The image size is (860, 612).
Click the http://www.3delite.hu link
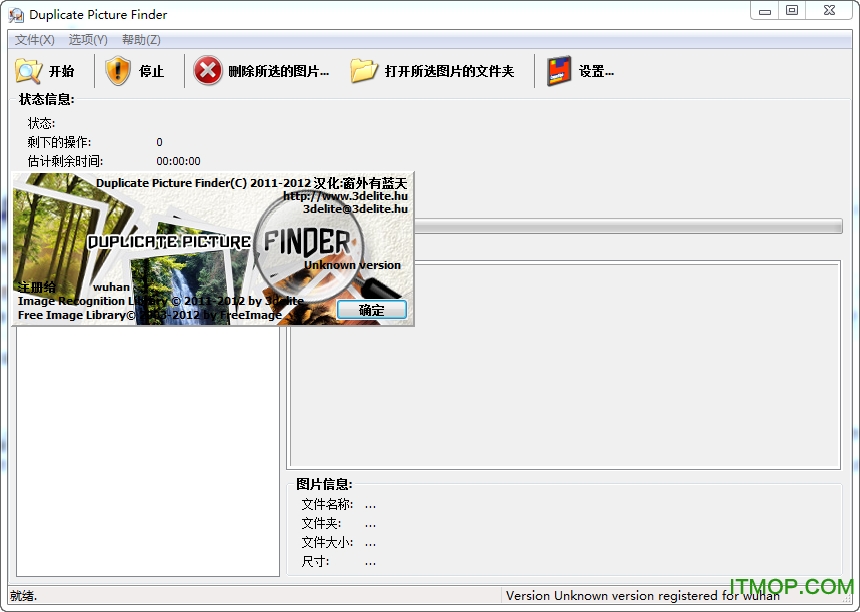345,196
